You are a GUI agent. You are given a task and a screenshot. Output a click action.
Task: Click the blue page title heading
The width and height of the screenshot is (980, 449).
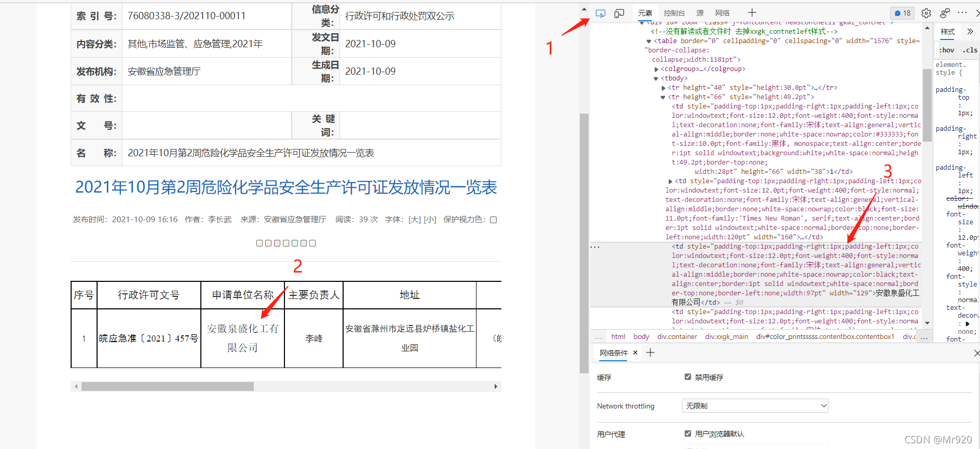286,187
